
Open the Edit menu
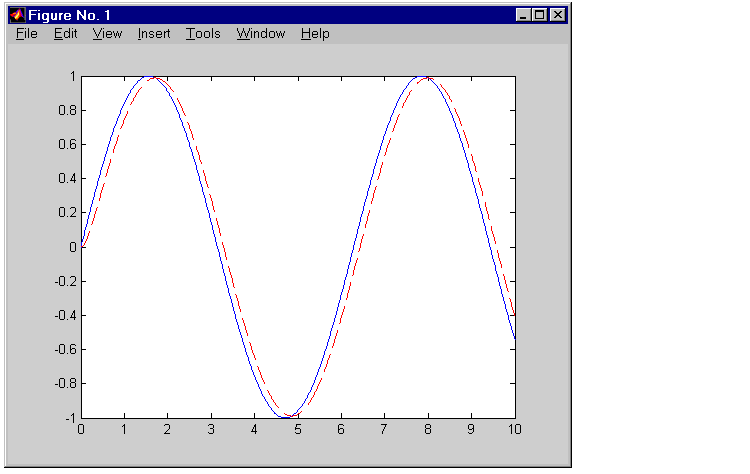pos(65,34)
